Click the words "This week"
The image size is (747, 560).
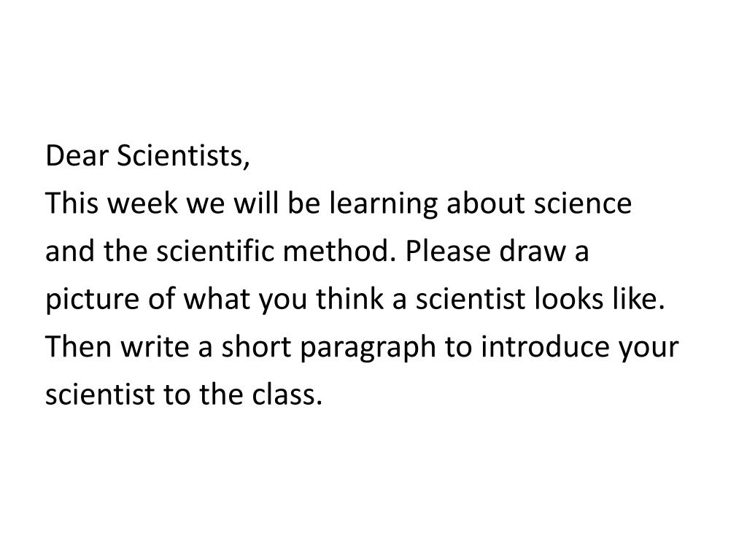click(x=112, y=203)
